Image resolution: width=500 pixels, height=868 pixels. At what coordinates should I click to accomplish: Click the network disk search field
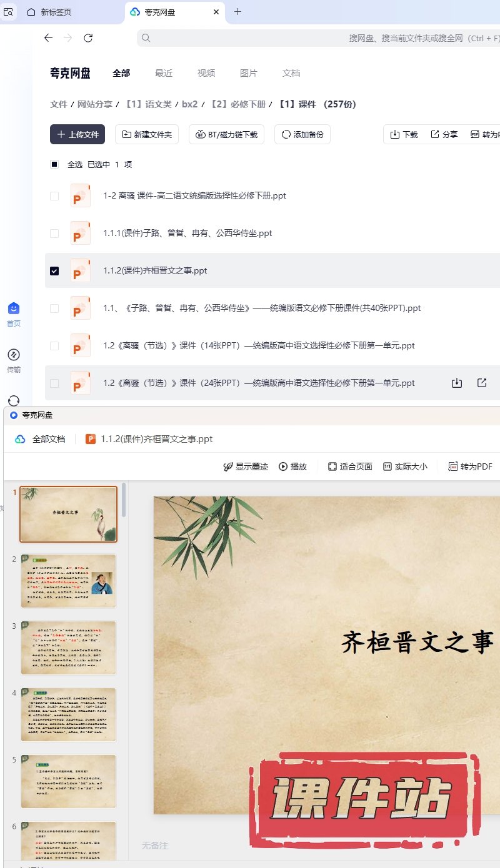click(319, 38)
